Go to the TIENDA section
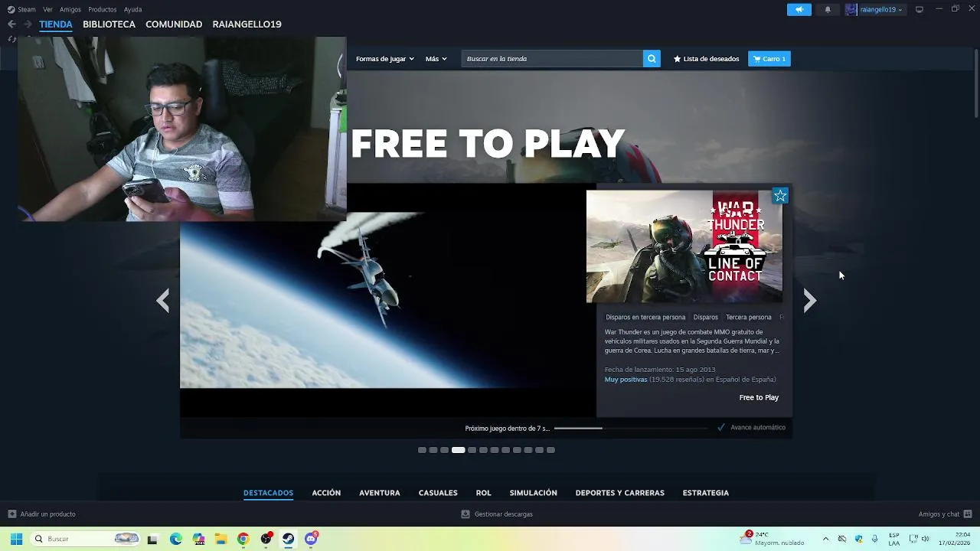This screenshot has width=980, height=551. pyautogui.click(x=56, y=24)
